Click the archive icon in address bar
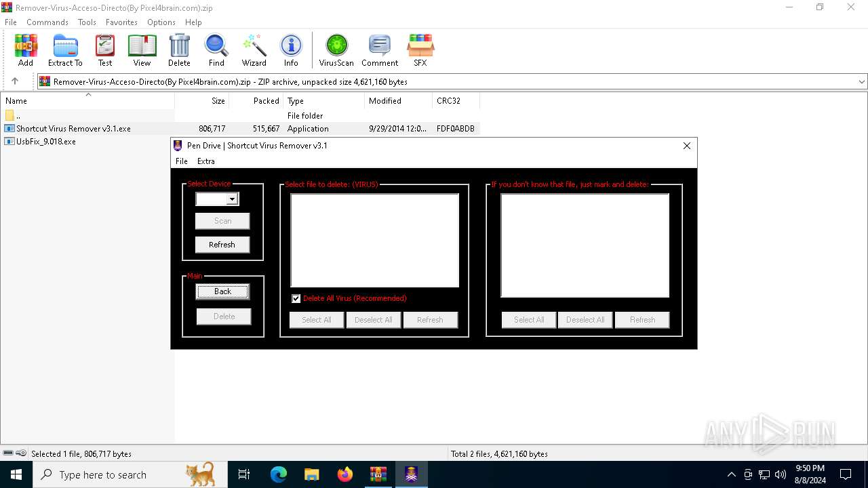The height and width of the screenshot is (488, 868). [45, 81]
